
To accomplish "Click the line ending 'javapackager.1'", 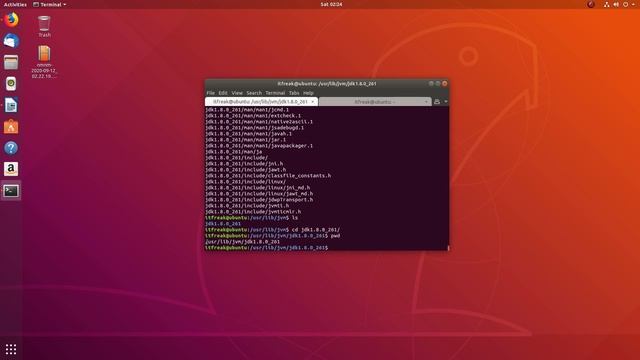I will click(x=259, y=146).
